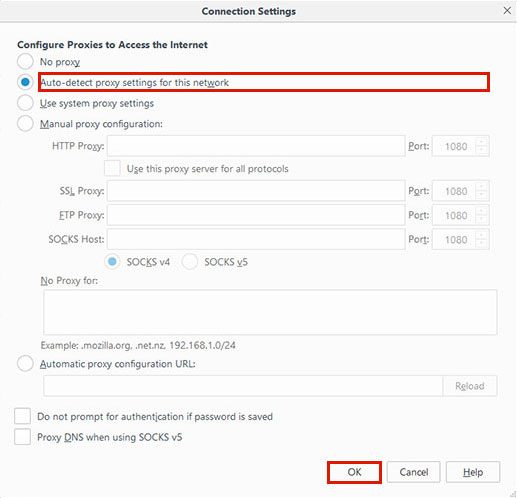Enable Proxy DNS when using SOCKS v5
The image size is (517, 498).
[x=22, y=437]
